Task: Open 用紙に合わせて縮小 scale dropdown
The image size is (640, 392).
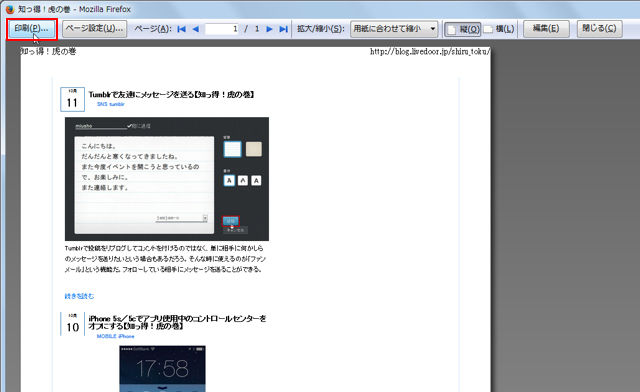Action: (x=394, y=29)
